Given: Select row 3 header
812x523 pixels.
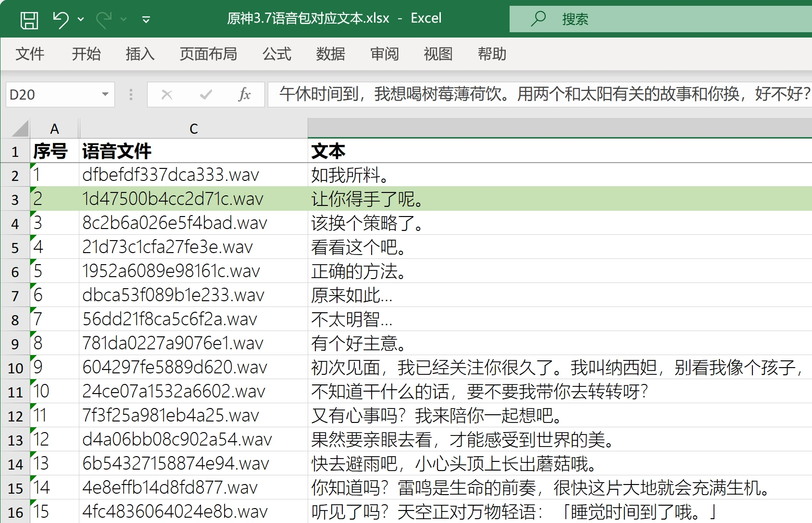Looking at the screenshot, I should coord(15,199).
